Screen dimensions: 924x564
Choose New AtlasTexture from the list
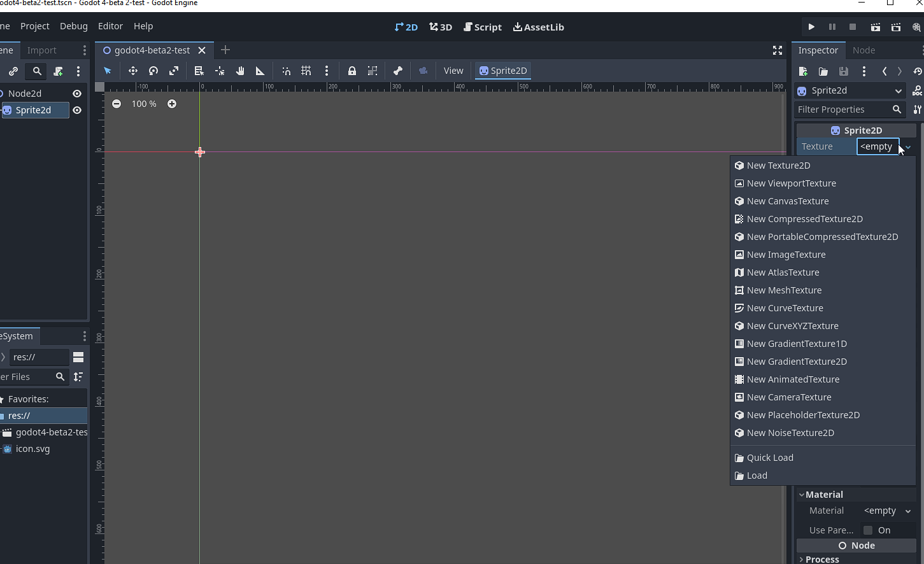tap(823, 272)
